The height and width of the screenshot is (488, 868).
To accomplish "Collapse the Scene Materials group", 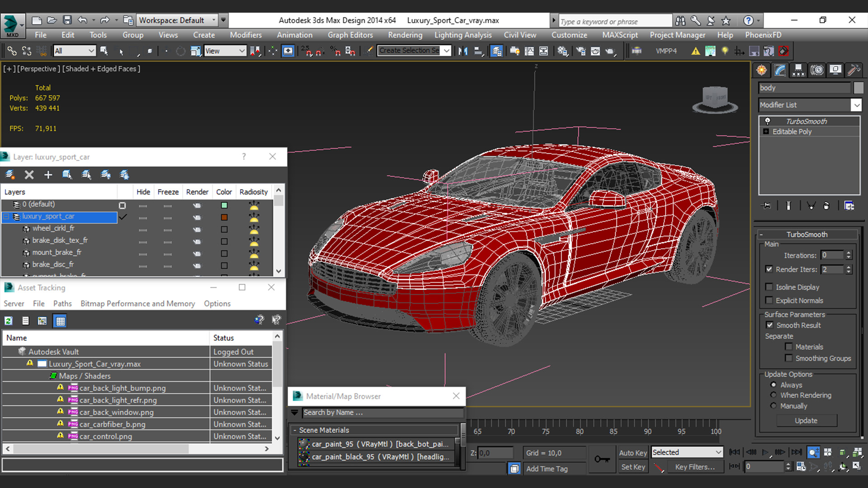I will click(x=295, y=430).
